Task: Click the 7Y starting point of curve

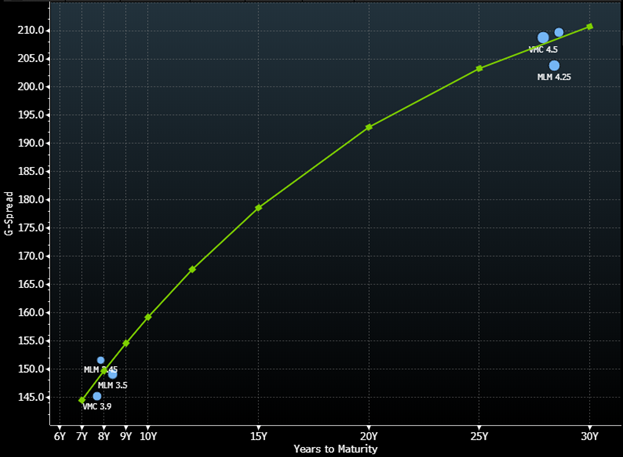Action: pyautogui.click(x=82, y=400)
